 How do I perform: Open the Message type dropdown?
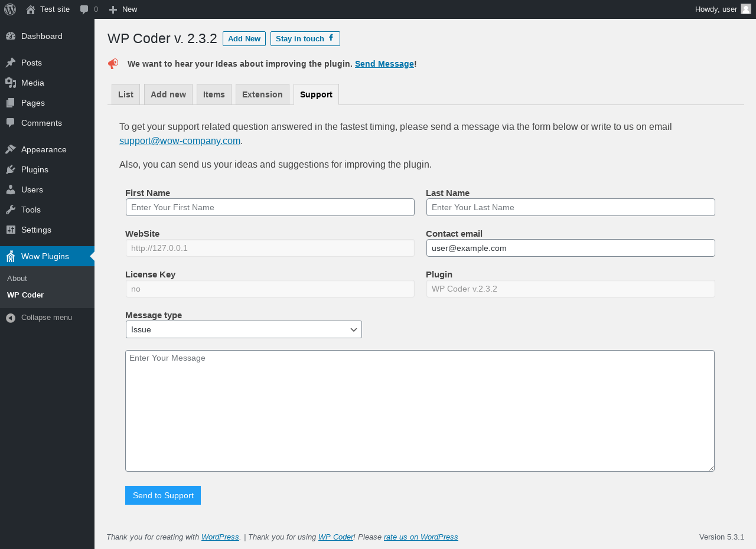click(x=244, y=329)
